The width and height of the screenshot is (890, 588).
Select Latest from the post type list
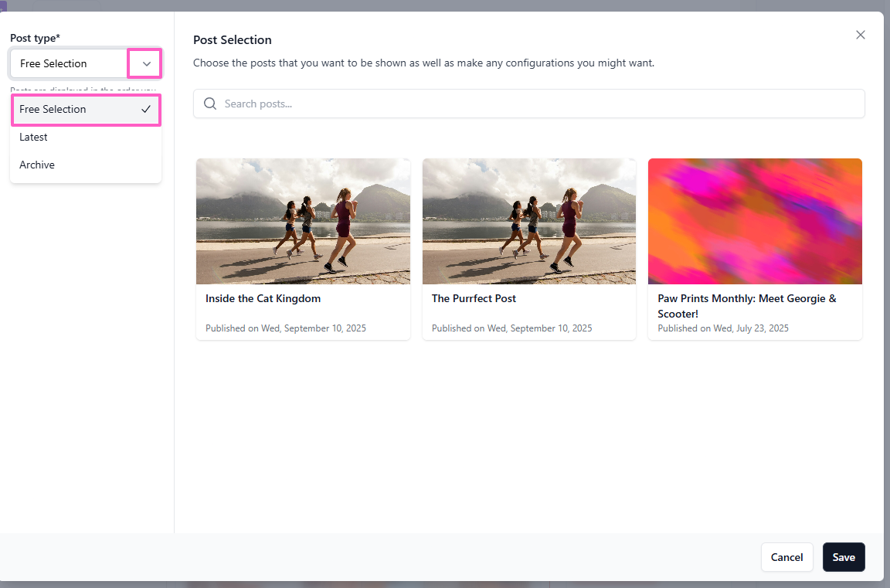(x=34, y=137)
